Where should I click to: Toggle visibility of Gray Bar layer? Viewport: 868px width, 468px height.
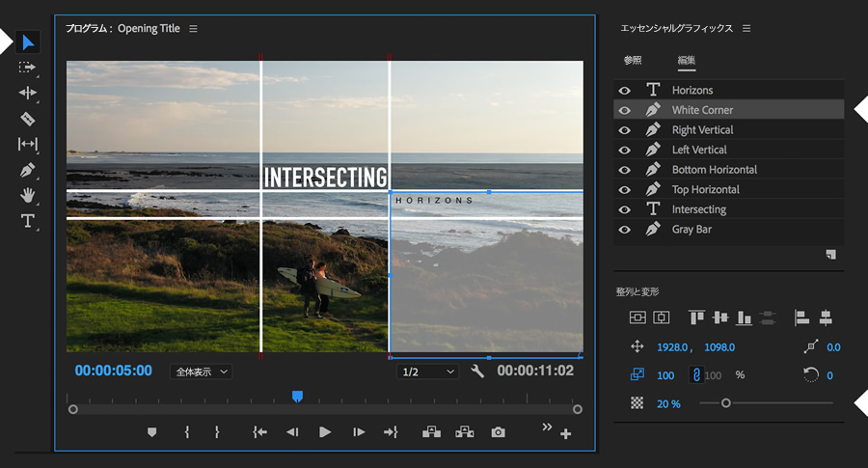(624, 230)
